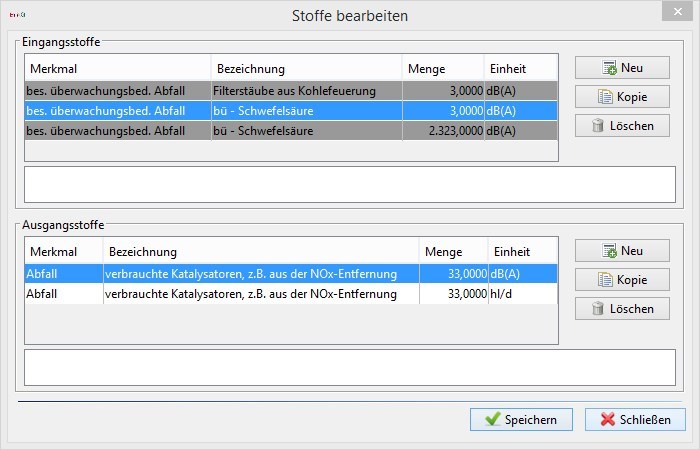
Task: Click the text field below Ausgangsstoffe table
Action: 349,367
